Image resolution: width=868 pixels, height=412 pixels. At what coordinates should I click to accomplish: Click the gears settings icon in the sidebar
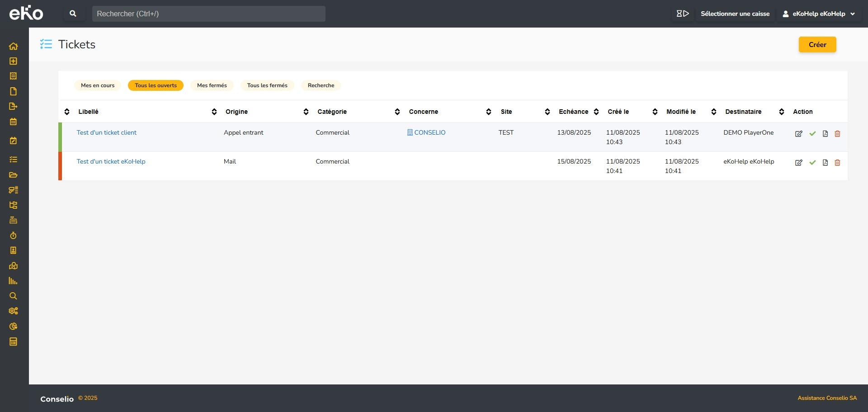13,311
